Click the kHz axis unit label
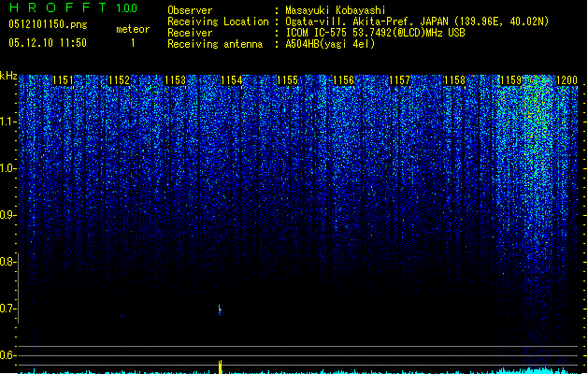 pyautogui.click(x=8, y=76)
